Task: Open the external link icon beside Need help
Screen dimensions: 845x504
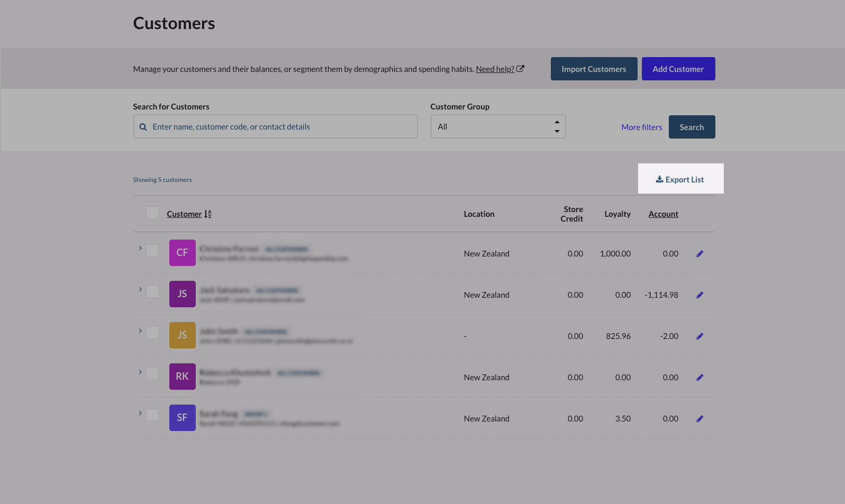Action: [x=520, y=69]
